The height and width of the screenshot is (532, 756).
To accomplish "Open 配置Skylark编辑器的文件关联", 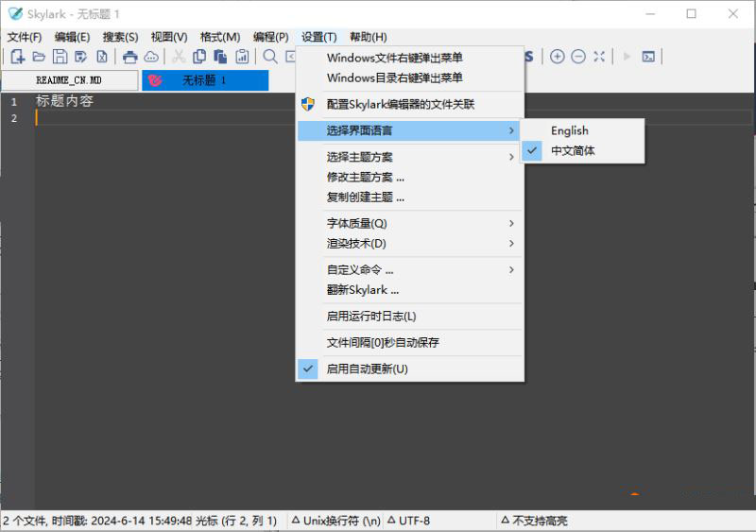I will [x=410, y=104].
